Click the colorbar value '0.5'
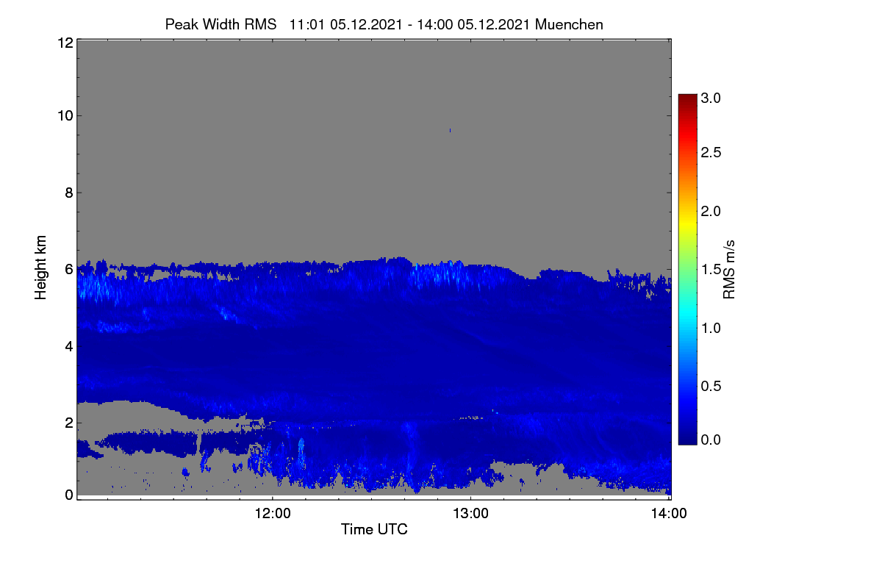The height and width of the screenshot is (588, 882). point(711,386)
